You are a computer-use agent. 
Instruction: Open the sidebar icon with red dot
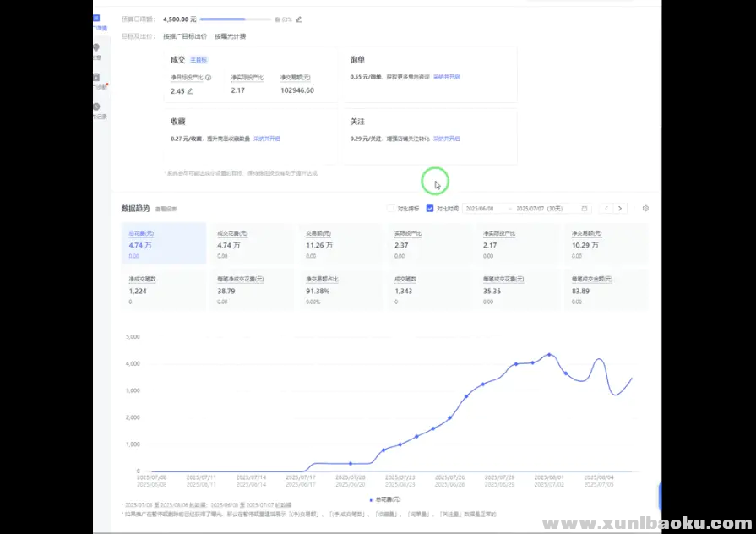pos(96,79)
